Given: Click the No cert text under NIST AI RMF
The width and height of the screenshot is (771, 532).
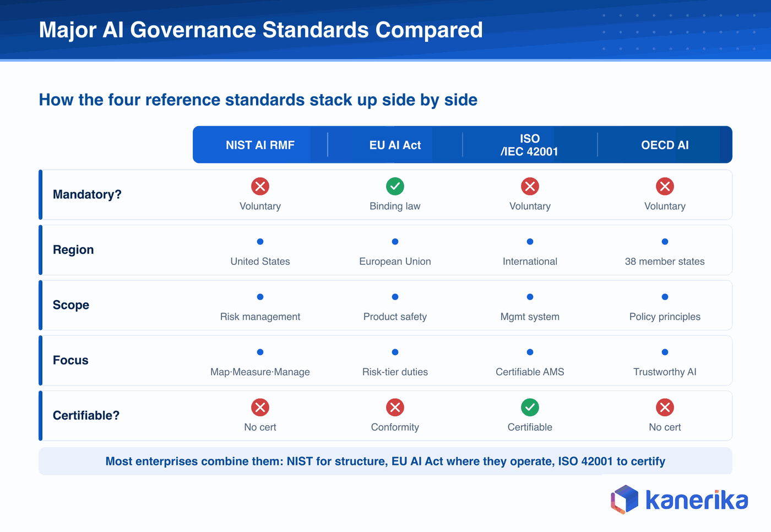Looking at the screenshot, I should (260, 427).
